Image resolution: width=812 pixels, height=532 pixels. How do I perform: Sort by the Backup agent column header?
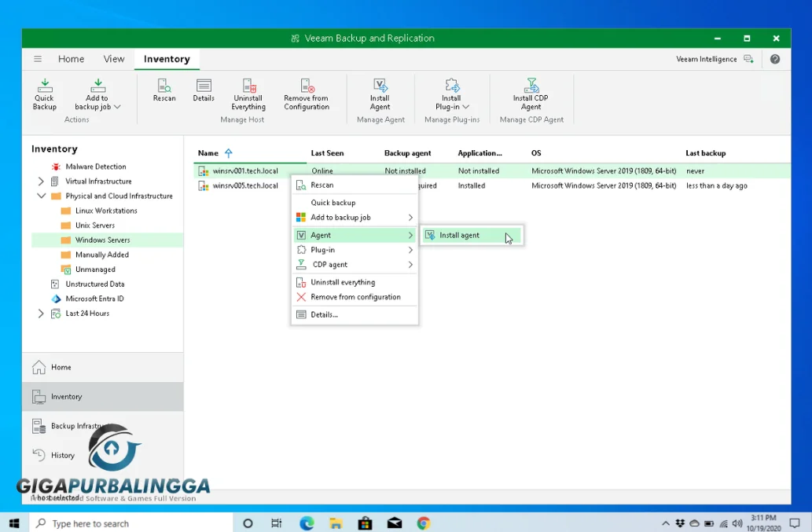[407, 153]
